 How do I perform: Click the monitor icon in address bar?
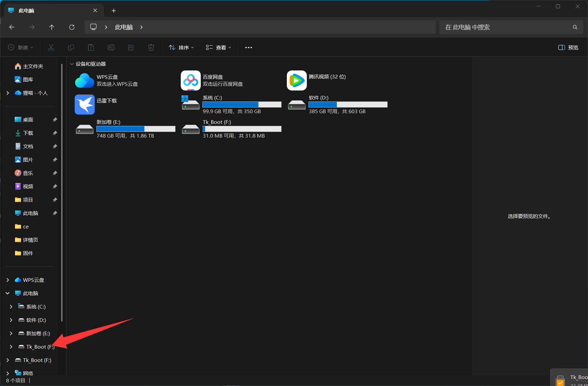point(93,27)
